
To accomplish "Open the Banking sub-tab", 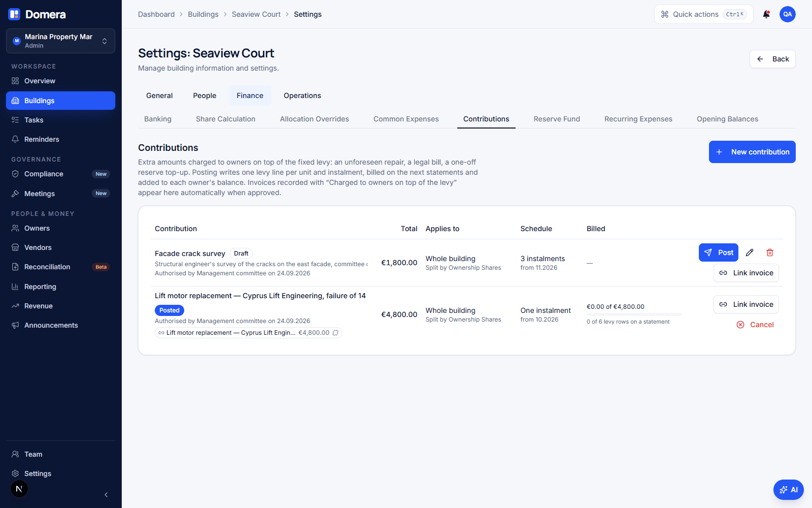I will pyautogui.click(x=158, y=119).
